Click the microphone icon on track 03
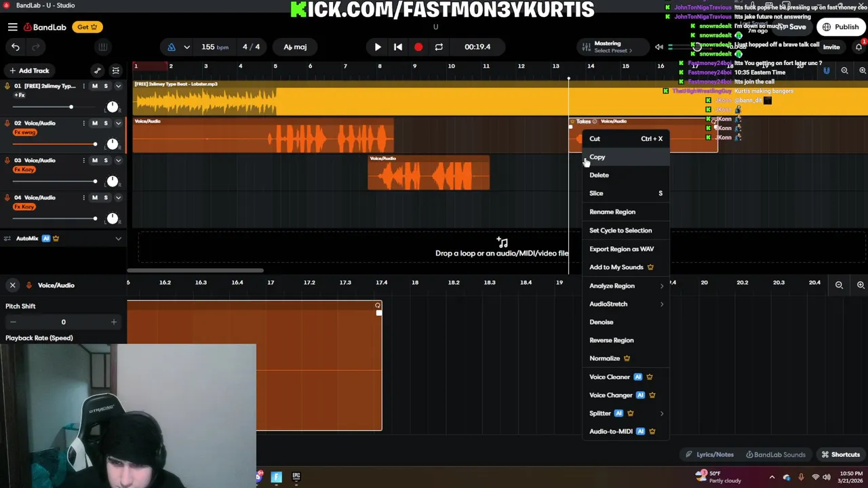 coord(7,161)
